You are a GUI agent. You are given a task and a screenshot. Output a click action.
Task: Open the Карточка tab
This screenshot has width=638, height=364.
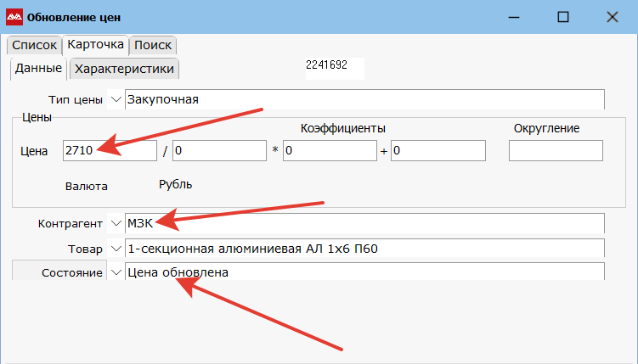click(x=96, y=44)
